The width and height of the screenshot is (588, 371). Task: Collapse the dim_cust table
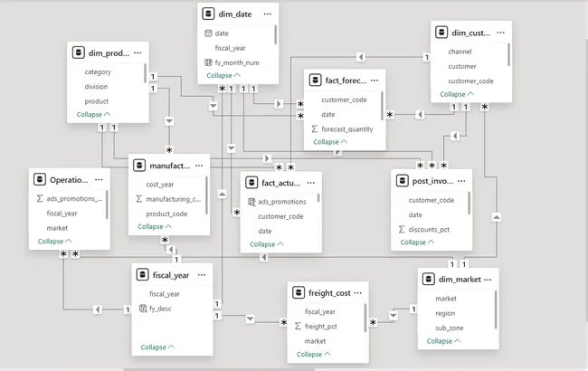click(457, 94)
